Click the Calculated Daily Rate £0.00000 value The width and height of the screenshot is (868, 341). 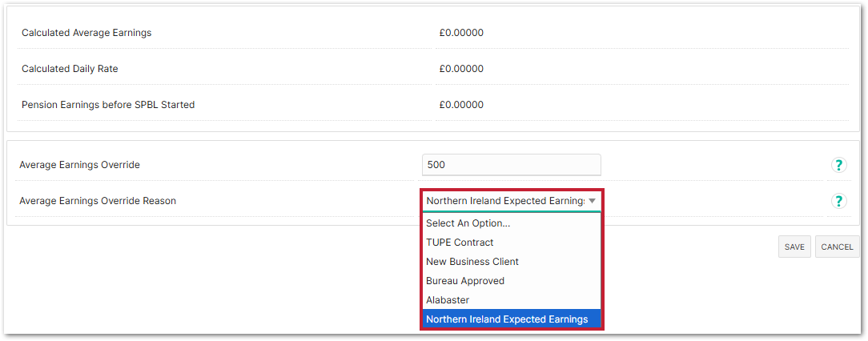(461, 69)
